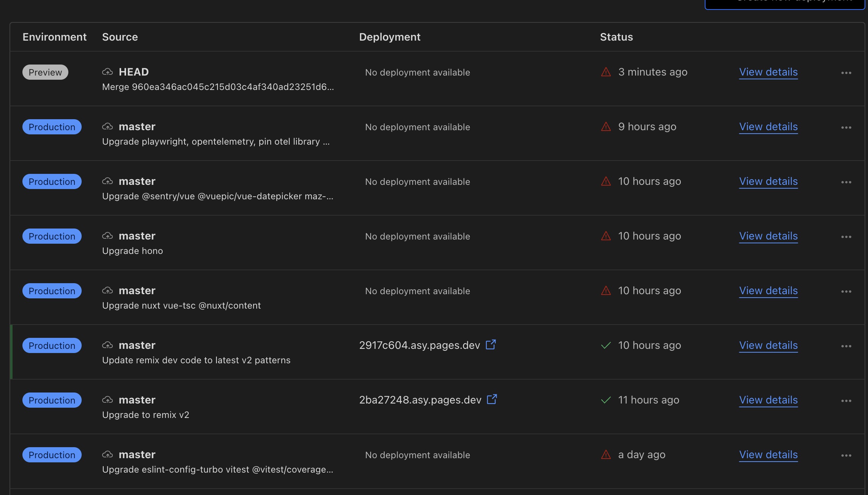
Task: Click the Preview environment badge
Action: (x=45, y=72)
